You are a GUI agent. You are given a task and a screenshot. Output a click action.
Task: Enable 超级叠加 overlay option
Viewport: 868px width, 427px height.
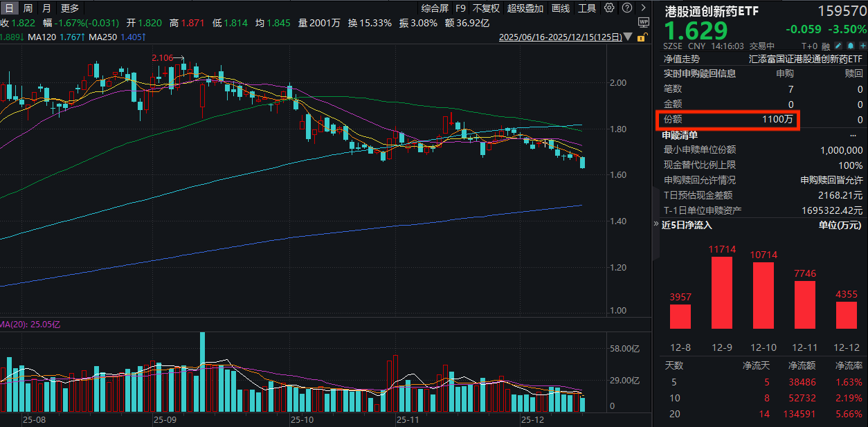coord(525,8)
